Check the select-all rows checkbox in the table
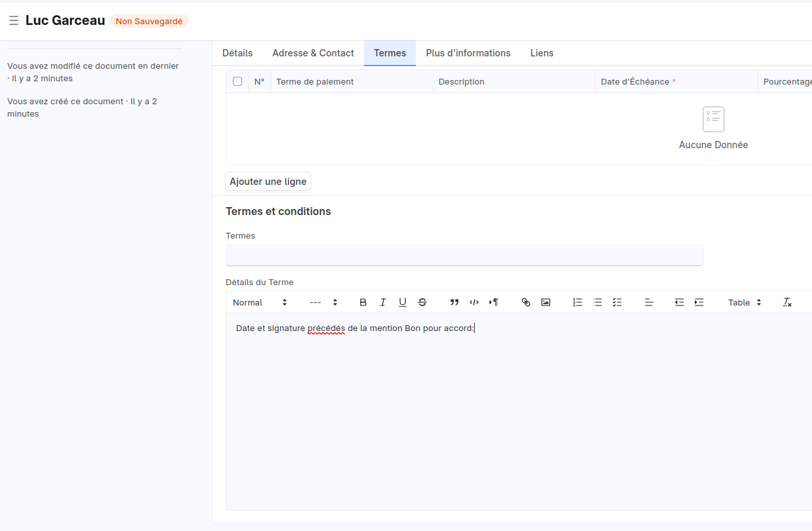Viewport: 812px width, 531px height. point(237,82)
